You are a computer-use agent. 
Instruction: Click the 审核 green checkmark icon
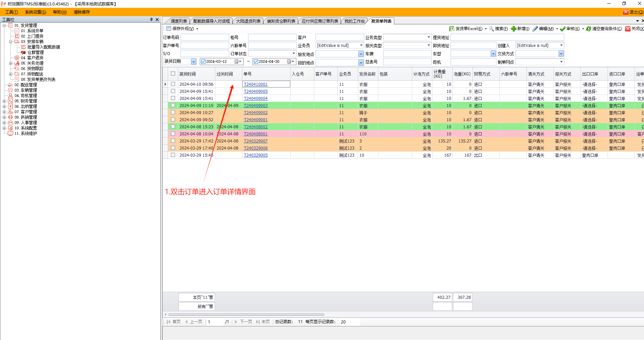pyautogui.click(x=563, y=29)
